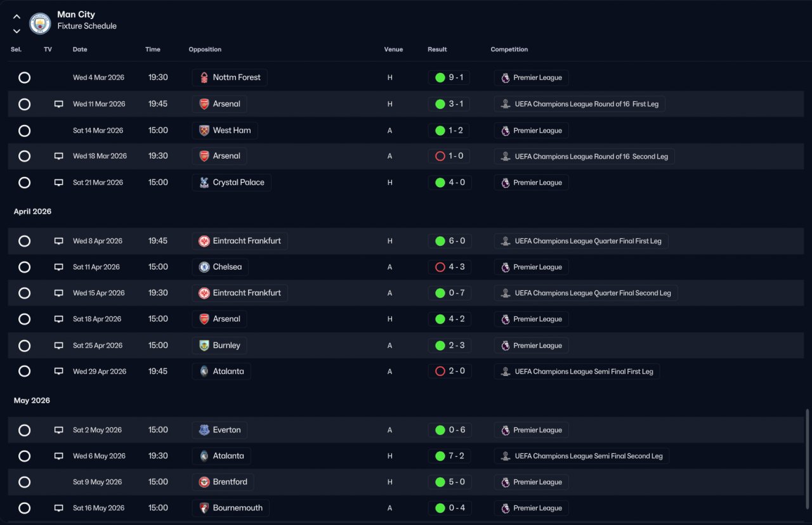Click the vertical scrollbar thumb
812x525 pixels.
tap(807, 462)
